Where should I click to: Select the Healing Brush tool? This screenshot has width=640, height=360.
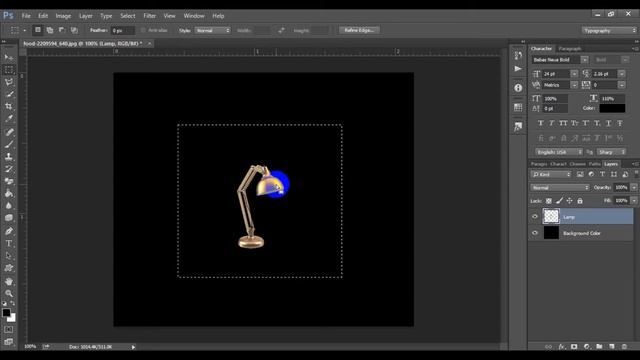pyautogui.click(x=9, y=132)
